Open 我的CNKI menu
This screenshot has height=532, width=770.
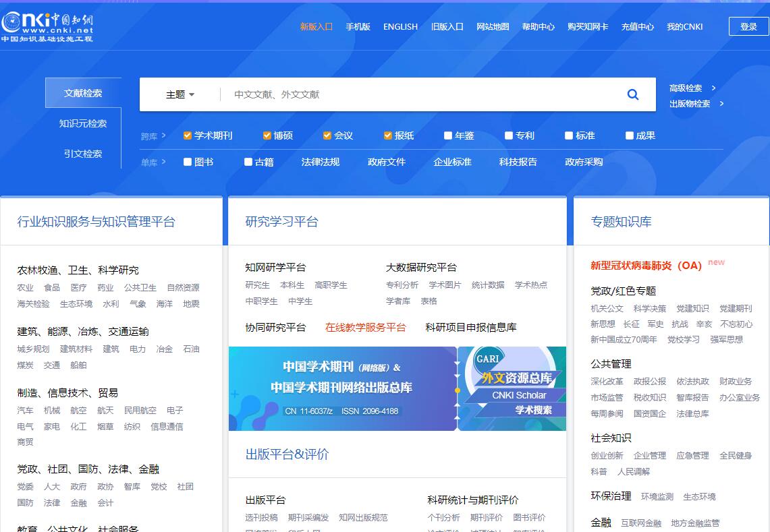point(684,26)
